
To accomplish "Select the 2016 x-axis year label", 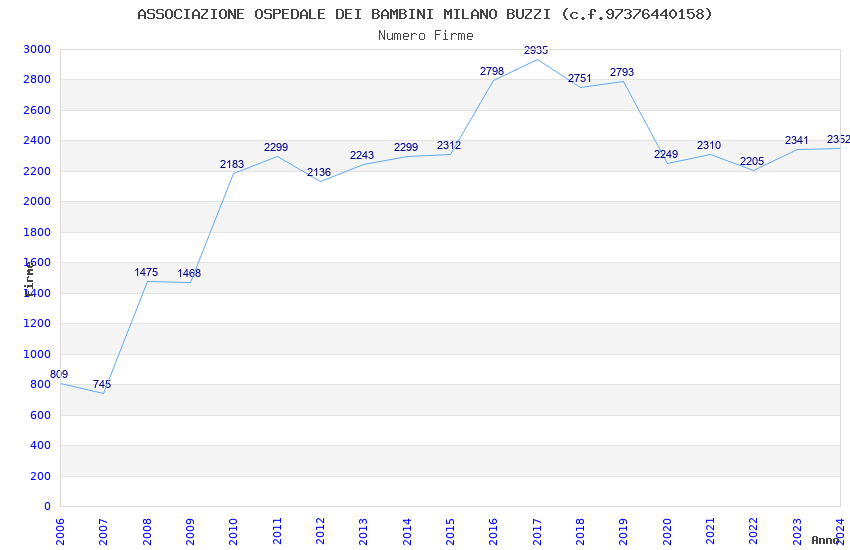I will [x=493, y=532].
